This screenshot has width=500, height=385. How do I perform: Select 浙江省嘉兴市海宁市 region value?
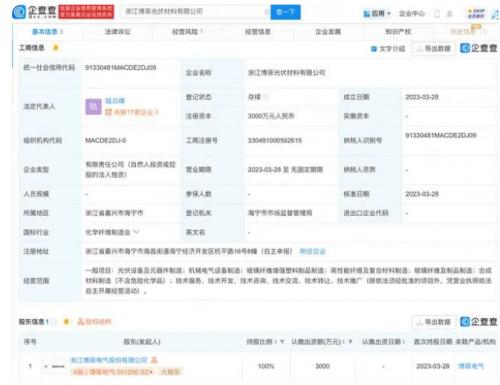(114, 213)
